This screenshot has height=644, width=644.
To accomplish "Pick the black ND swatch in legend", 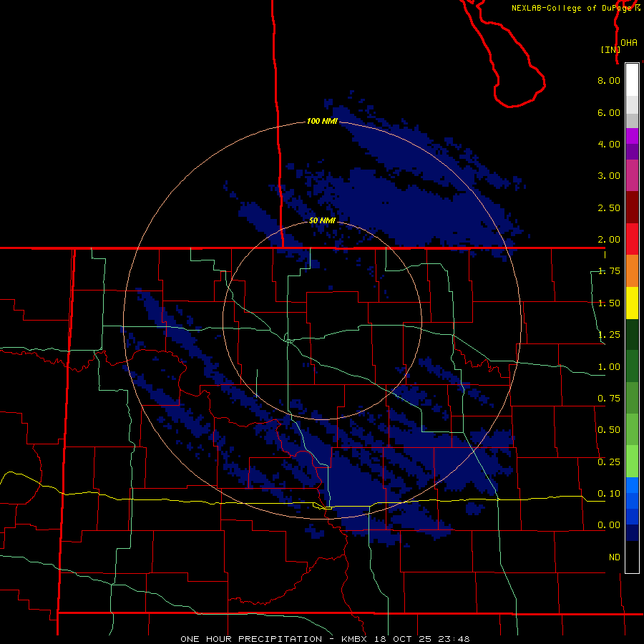I will (632, 557).
